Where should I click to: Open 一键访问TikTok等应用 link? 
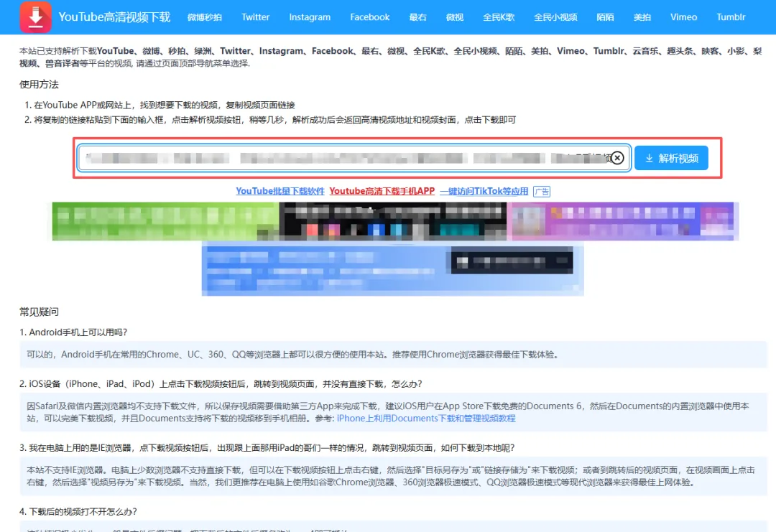[x=484, y=191]
